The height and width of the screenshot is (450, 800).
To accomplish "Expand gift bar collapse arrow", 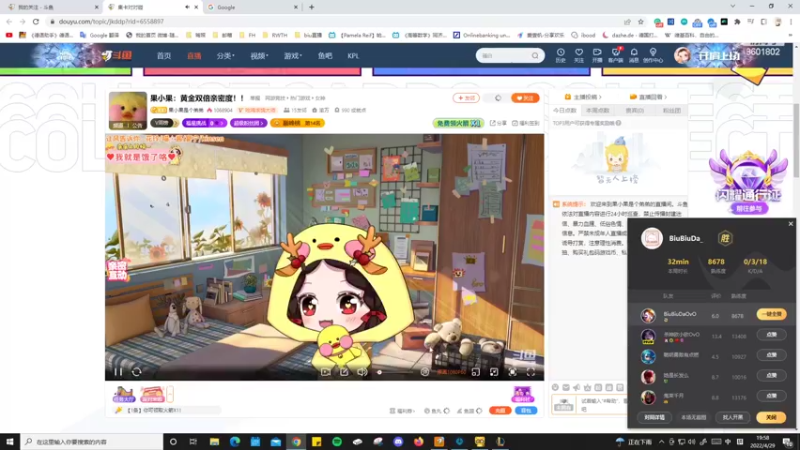I will [x=170, y=394].
